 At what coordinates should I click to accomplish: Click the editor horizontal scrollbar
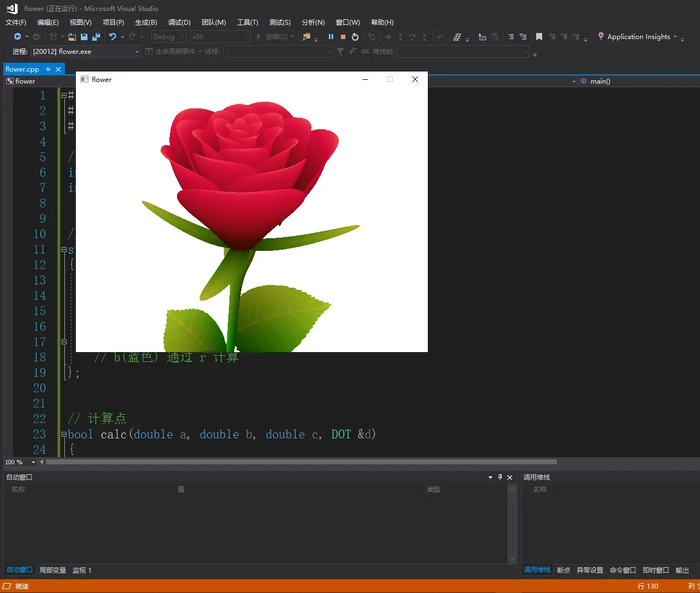click(301, 462)
